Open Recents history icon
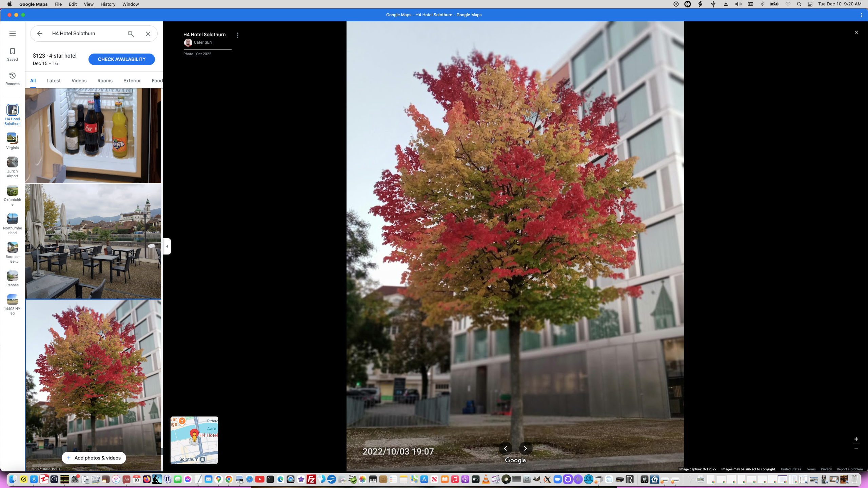 coord(13,79)
